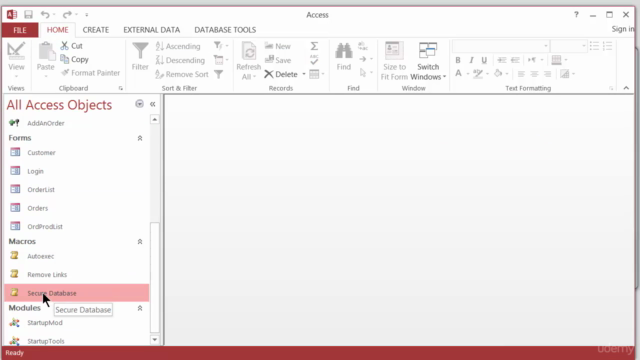Select the Format Painter tool
The height and width of the screenshot is (360, 640).
[x=90, y=73]
